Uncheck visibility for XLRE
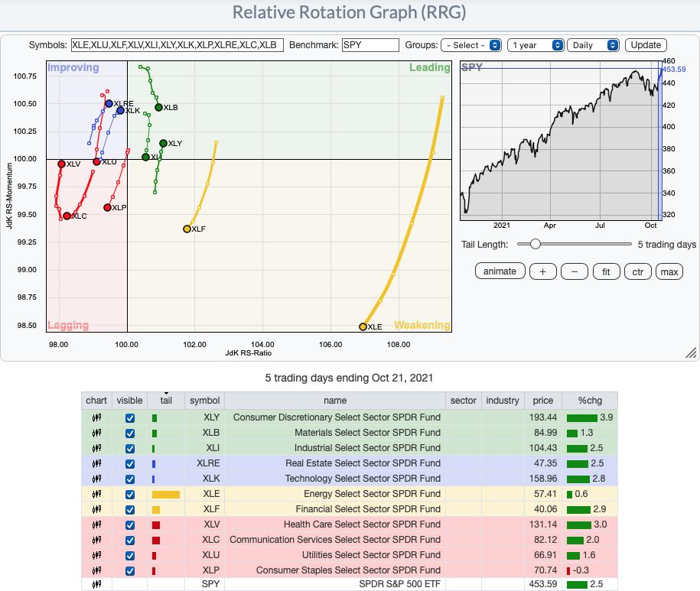 130,464
